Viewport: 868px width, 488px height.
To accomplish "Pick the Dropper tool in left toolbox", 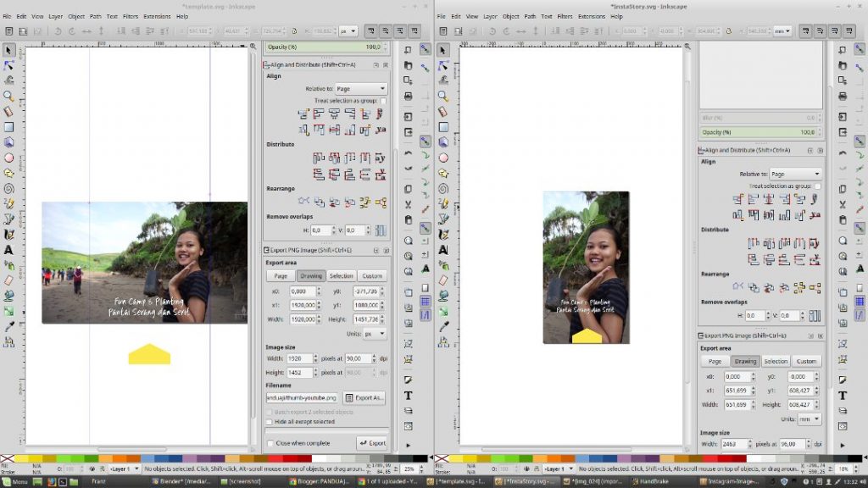I will [9, 326].
